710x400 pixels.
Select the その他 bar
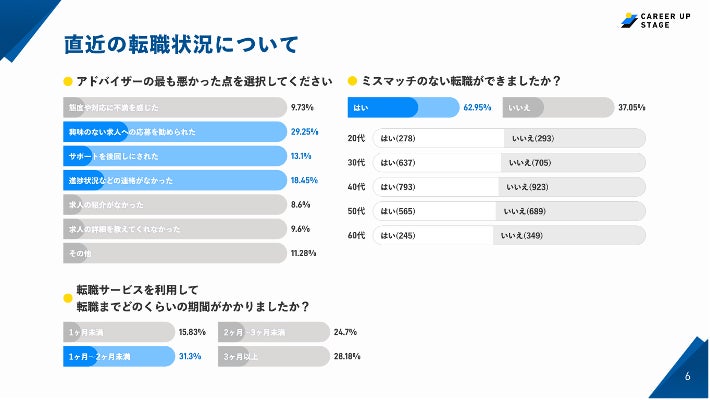click(170, 254)
